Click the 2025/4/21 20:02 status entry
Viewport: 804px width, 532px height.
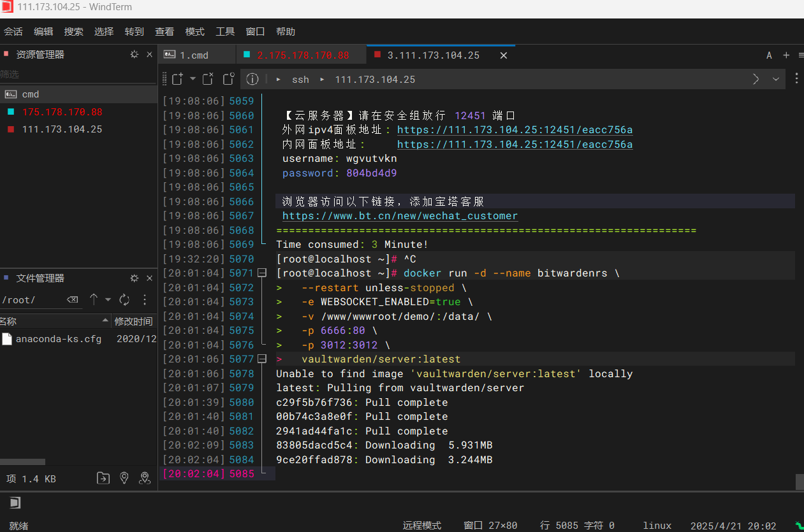pyautogui.click(x=733, y=526)
